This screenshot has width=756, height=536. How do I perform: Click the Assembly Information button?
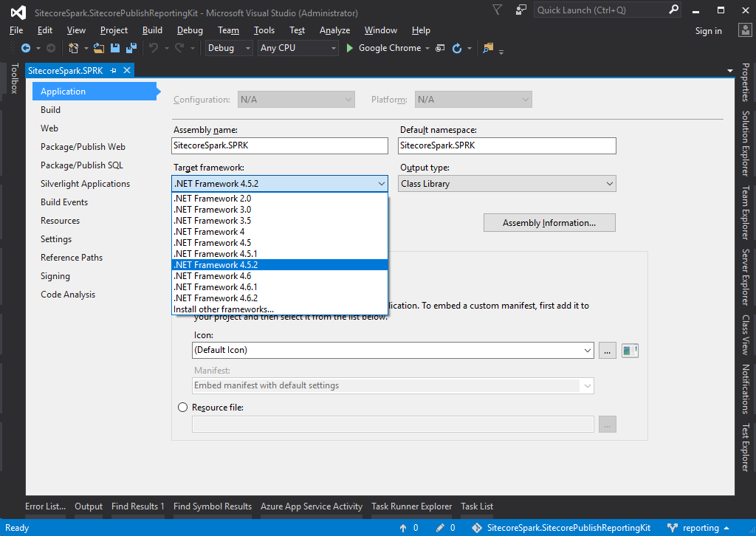point(549,223)
